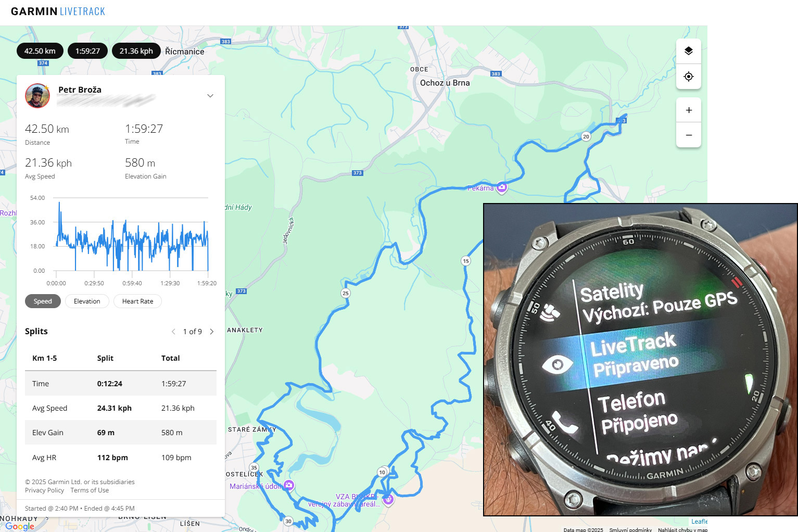Click the 20 km route marker

click(586, 136)
